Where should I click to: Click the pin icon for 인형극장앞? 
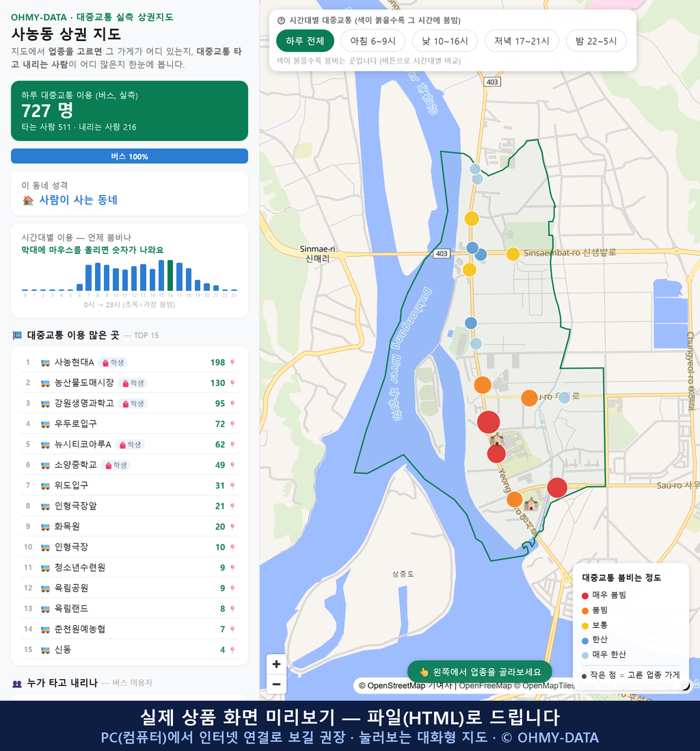[232, 506]
